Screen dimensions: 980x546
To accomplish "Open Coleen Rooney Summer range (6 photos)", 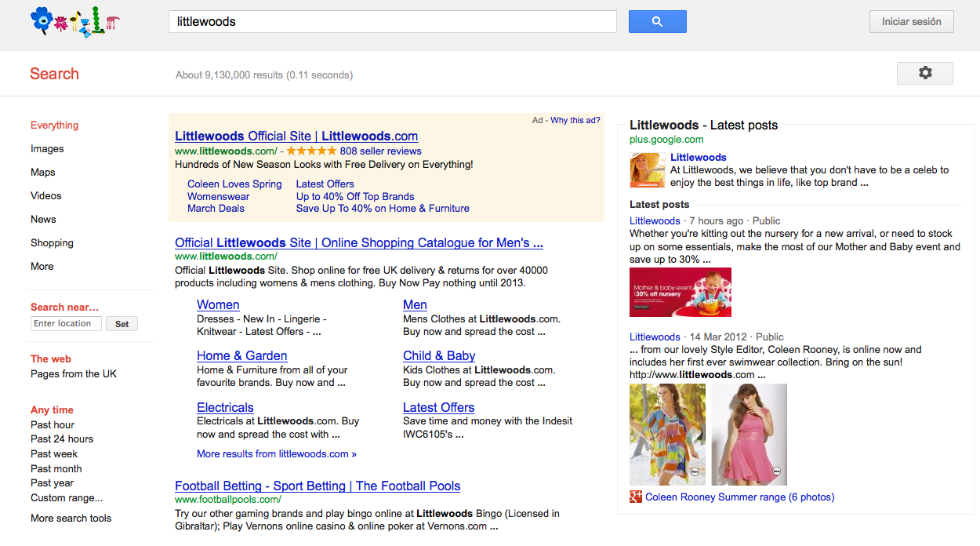I will 739,497.
